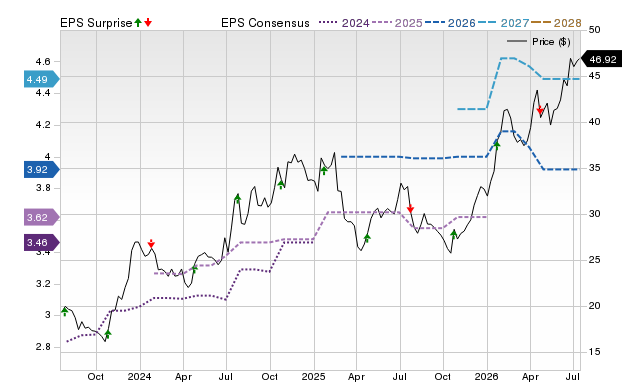
Task: Click the green EPS beat arrow after Apr 2025
Action: click(367, 238)
